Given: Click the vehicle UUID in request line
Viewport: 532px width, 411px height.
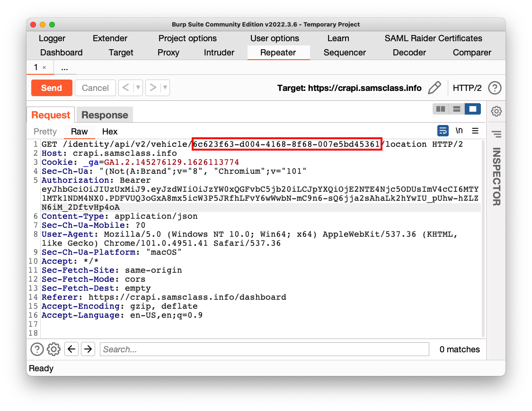Looking at the screenshot, I should [286, 144].
